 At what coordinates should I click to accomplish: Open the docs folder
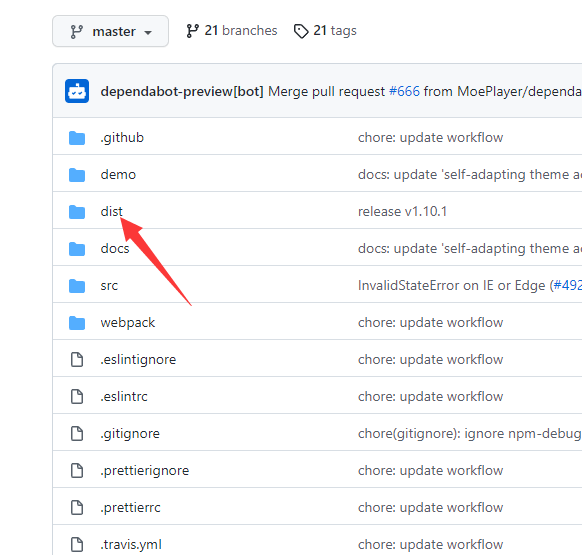coord(115,248)
